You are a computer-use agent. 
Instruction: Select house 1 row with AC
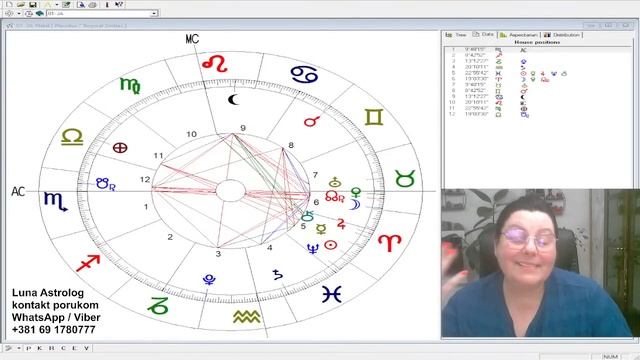tap(537, 50)
